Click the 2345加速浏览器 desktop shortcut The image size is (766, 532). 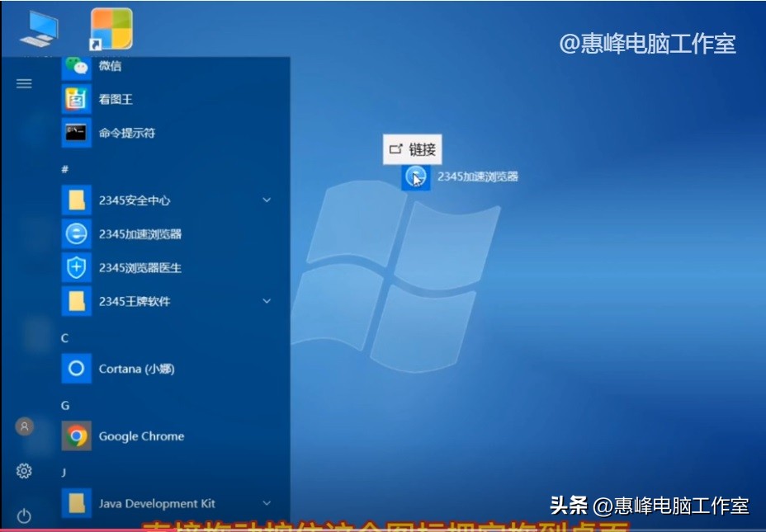point(414,177)
